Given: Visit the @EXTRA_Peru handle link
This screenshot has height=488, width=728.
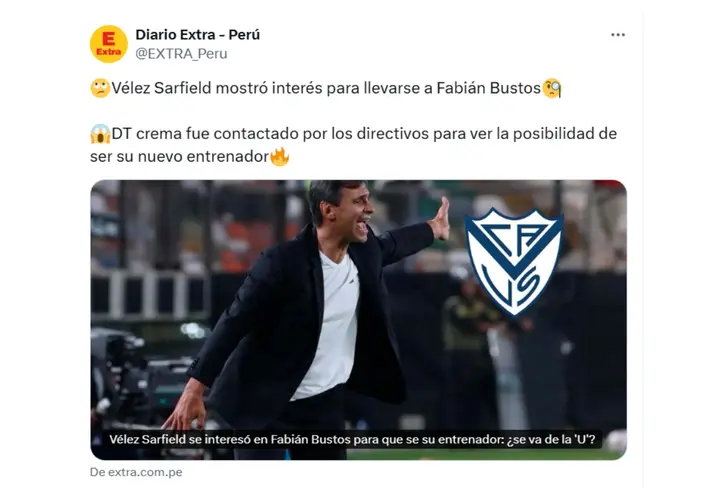Looking at the screenshot, I should point(181,54).
